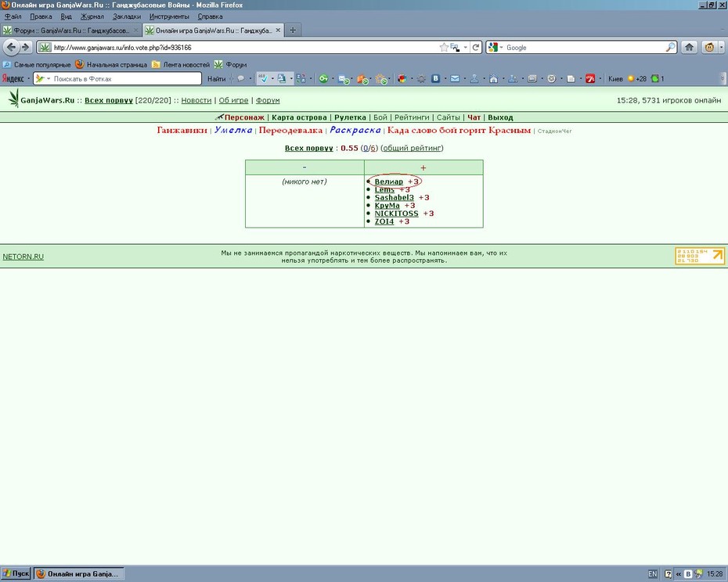Expand hidden tray icons with the chevron
Screen dimensions: 728x582
(x=679, y=574)
